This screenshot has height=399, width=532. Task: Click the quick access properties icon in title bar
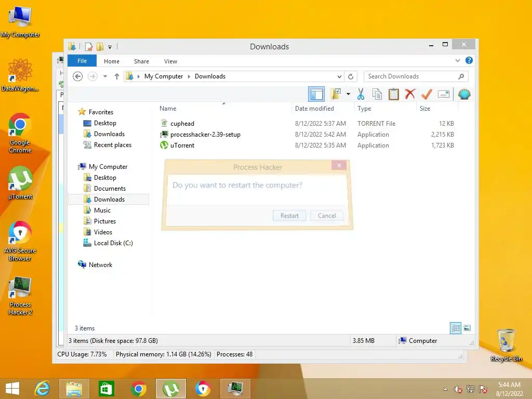click(89, 46)
